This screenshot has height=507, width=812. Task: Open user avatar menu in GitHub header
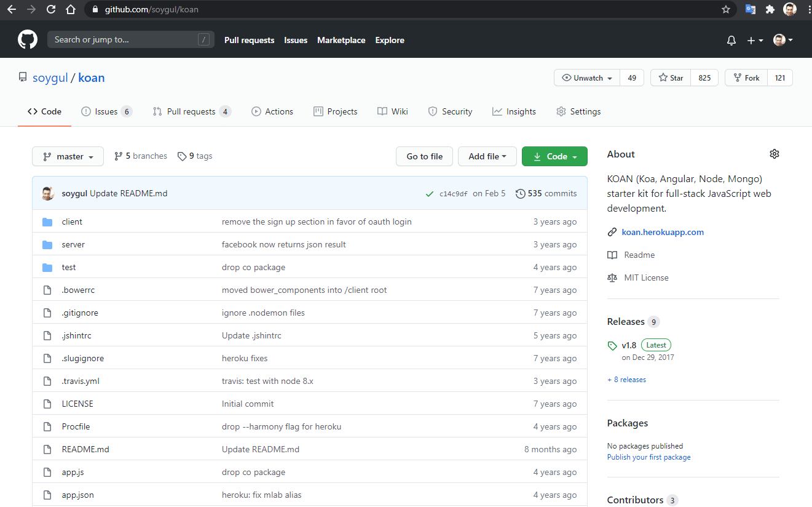(x=783, y=40)
